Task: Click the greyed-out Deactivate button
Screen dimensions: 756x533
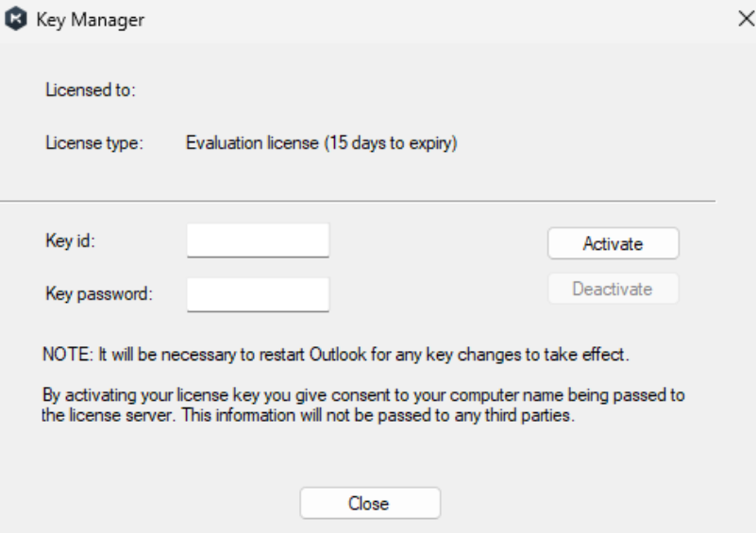Action: 613,290
